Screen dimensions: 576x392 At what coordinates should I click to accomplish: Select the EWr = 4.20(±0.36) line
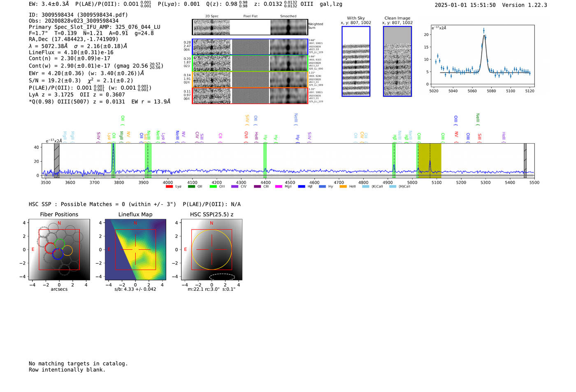(x=86, y=73)
